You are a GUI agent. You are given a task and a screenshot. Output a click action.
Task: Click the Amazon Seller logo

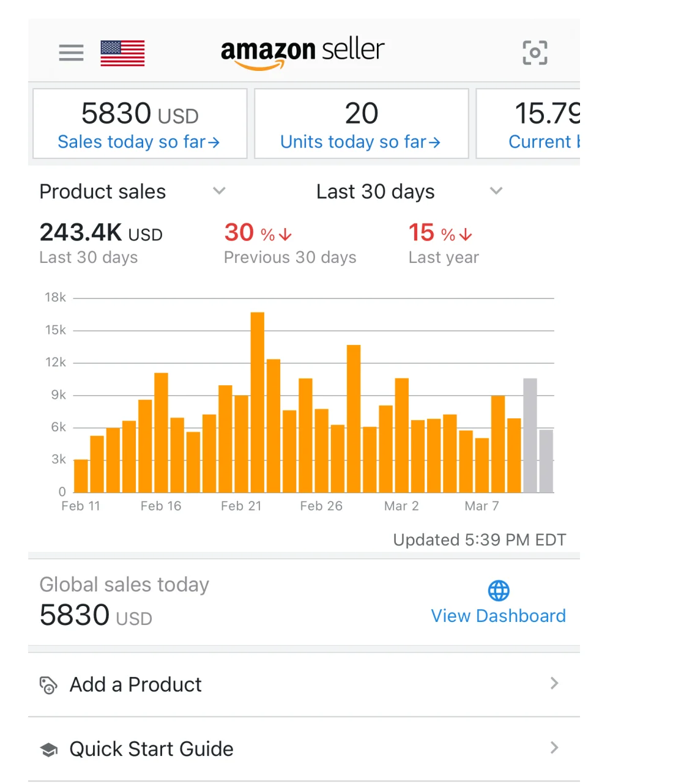pyautogui.click(x=302, y=53)
